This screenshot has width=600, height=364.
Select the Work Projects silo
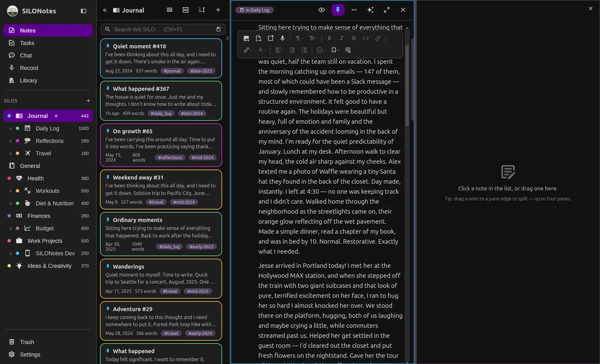(x=48, y=241)
